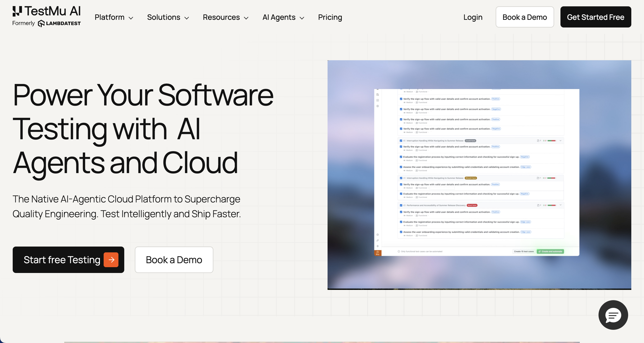Click the rocket icon on Create and automate
The height and width of the screenshot is (343, 644).
[540, 252]
